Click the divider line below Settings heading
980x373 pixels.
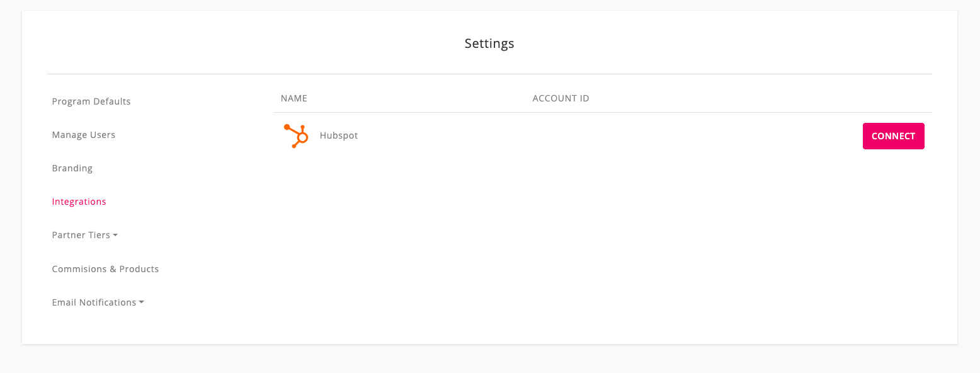tap(489, 74)
